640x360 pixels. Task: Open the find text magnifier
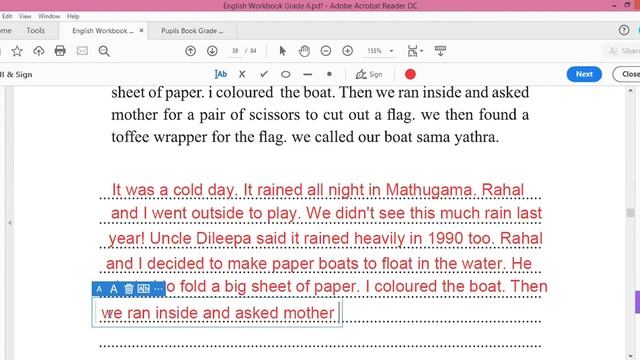pos(104,51)
